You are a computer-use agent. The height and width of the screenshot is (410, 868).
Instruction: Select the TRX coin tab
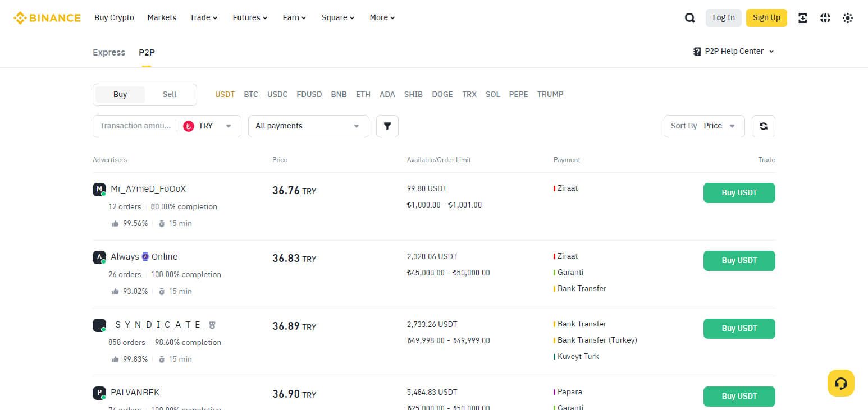[x=469, y=95]
